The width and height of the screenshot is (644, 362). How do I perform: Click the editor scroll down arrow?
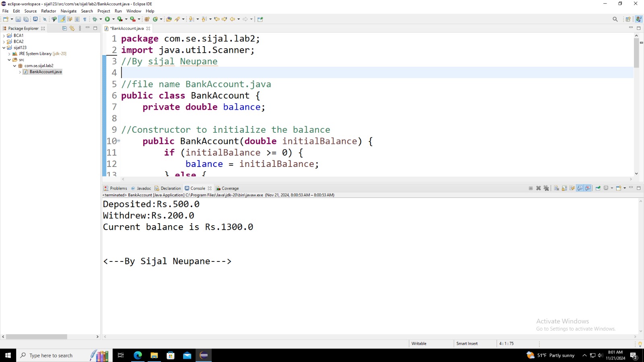pyautogui.click(x=636, y=173)
